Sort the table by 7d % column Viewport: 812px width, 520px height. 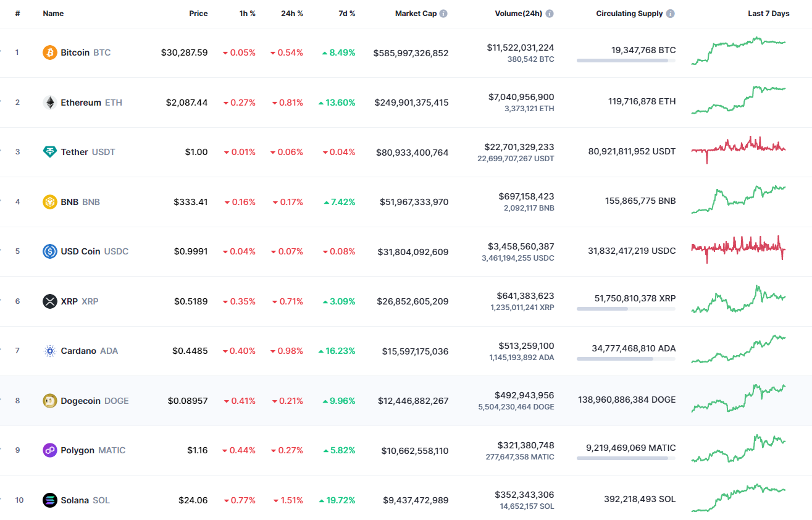pyautogui.click(x=346, y=13)
